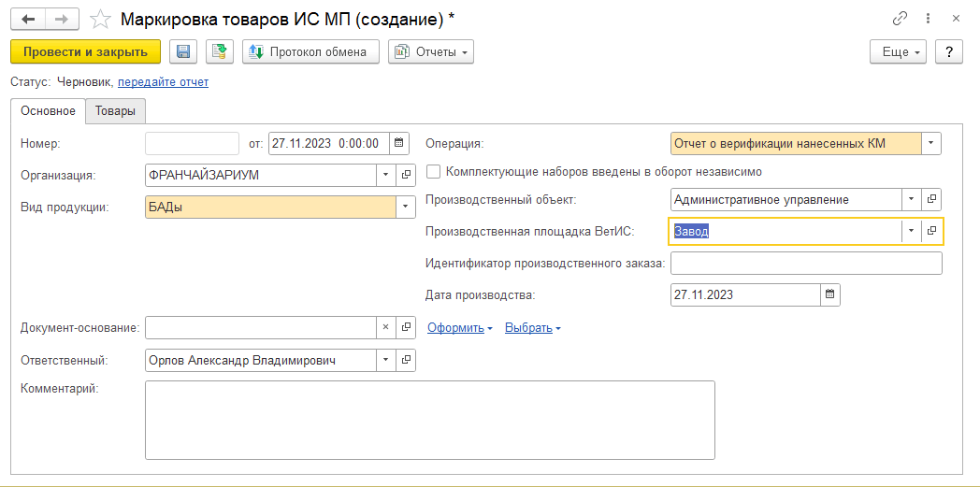
Task: Go back with left arrow
Action: click(28, 19)
